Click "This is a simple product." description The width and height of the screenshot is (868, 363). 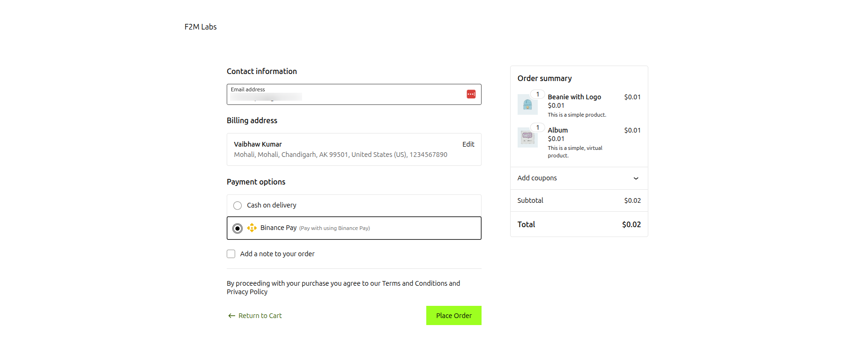coord(577,115)
